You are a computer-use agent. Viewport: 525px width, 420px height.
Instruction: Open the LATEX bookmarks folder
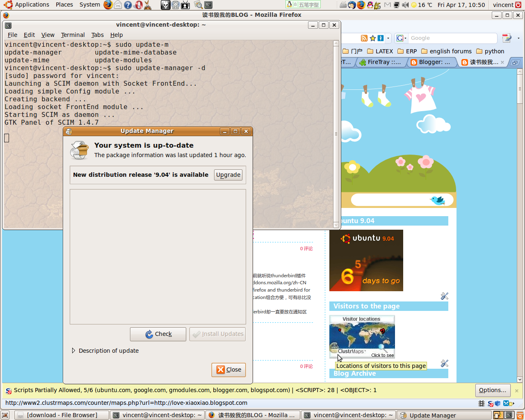(380, 51)
